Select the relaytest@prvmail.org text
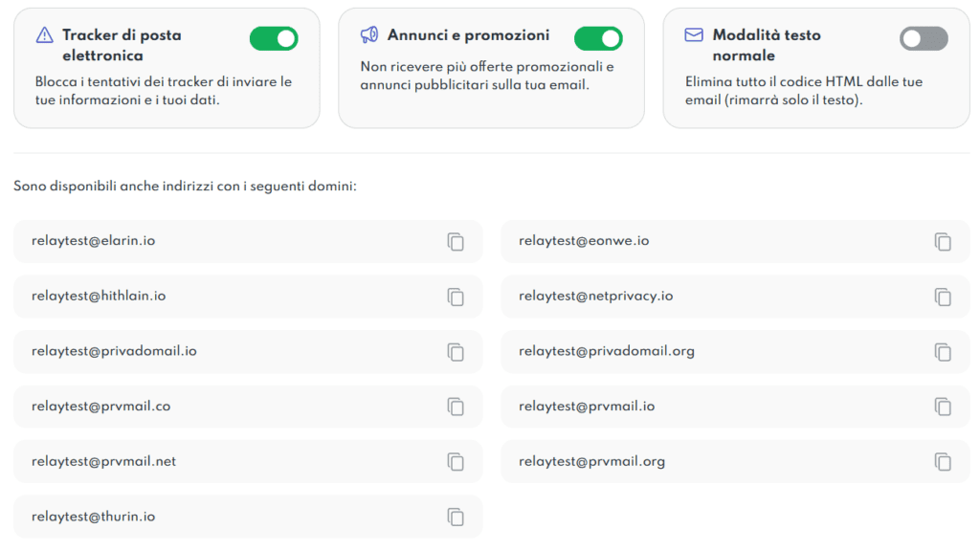Screen dimensions: 980x551 pyautogui.click(x=591, y=461)
